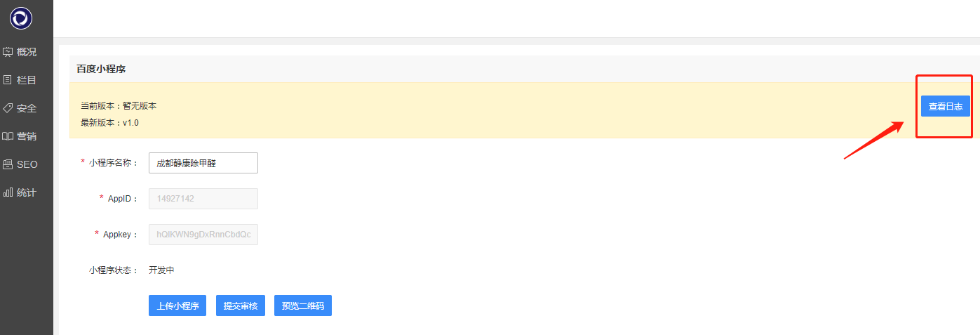This screenshot has width=980, height=335.
Task: Click the 预览二维码 button
Action: coord(303,306)
